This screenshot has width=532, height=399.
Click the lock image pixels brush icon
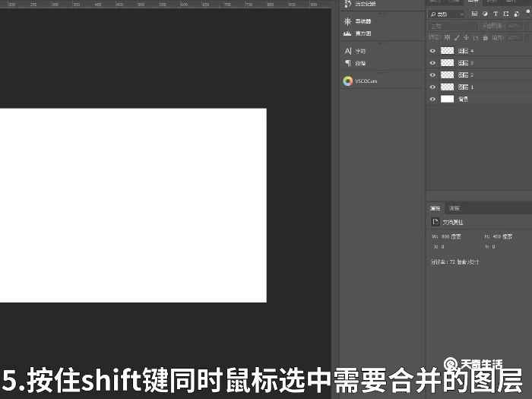457,38
